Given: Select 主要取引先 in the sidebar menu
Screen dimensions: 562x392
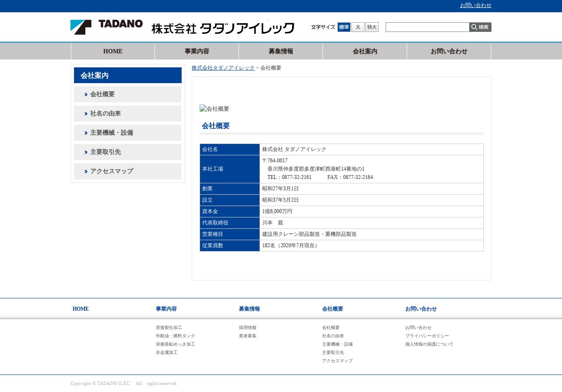Looking at the screenshot, I should point(127,152).
